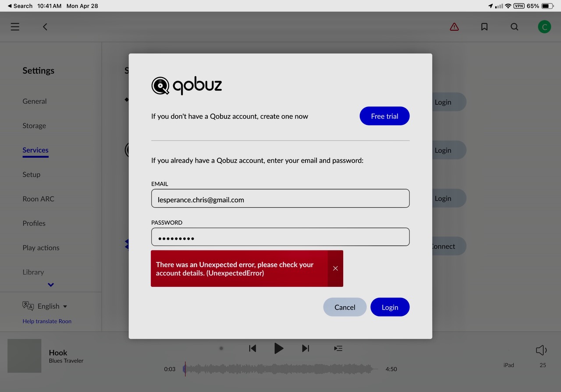The width and height of the screenshot is (561, 392).
Task: Click the total time 4:50
Action: pyautogui.click(x=391, y=369)
